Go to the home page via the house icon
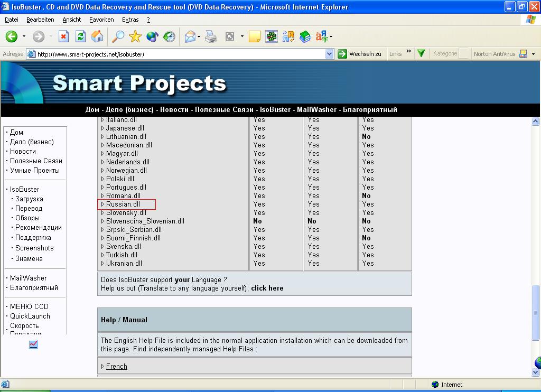 [x=97, y=36]
